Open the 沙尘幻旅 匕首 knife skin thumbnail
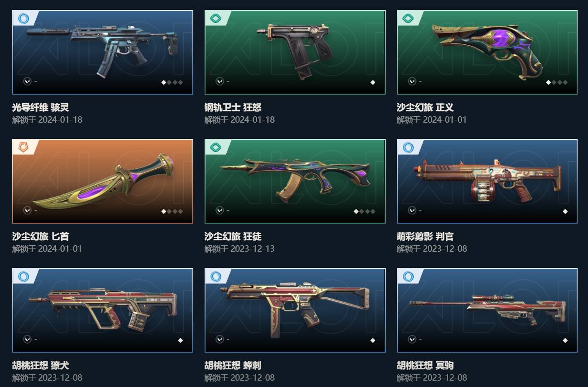 tap(103, 182)
